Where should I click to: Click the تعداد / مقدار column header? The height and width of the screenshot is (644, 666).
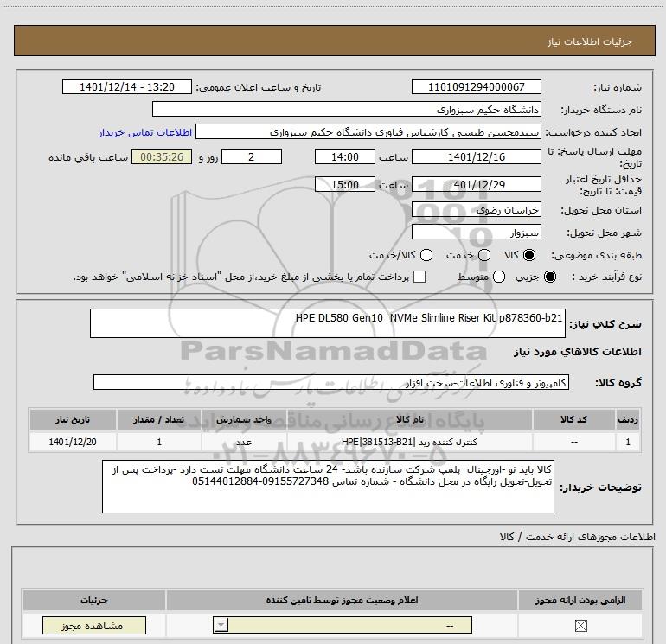pos(159,419)
